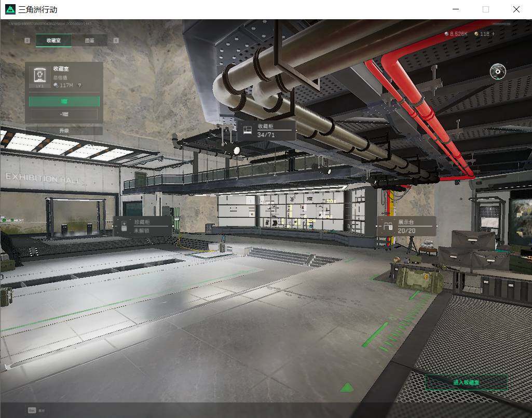Image resolution: width=532 pixels, height=418 pixels.
Task: Select the locked 珍藏柜 未解锁 marker
Action: click(143, 226)
